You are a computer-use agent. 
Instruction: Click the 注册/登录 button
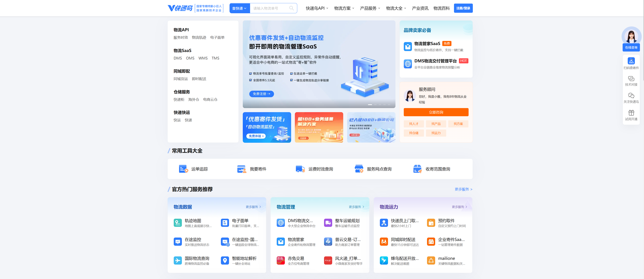coord(463,8)
